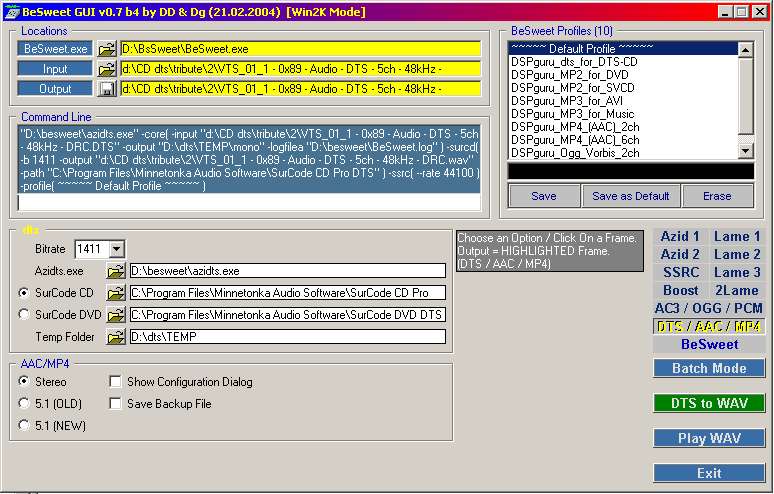
Task: Open AC3 / OGG / PCM panel
Action: (709, 308)
